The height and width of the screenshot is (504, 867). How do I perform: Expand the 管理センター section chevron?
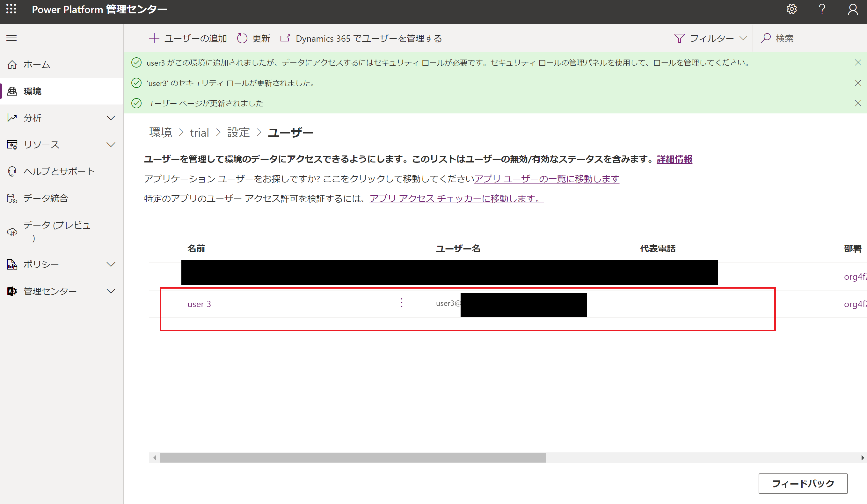(111, 291)
